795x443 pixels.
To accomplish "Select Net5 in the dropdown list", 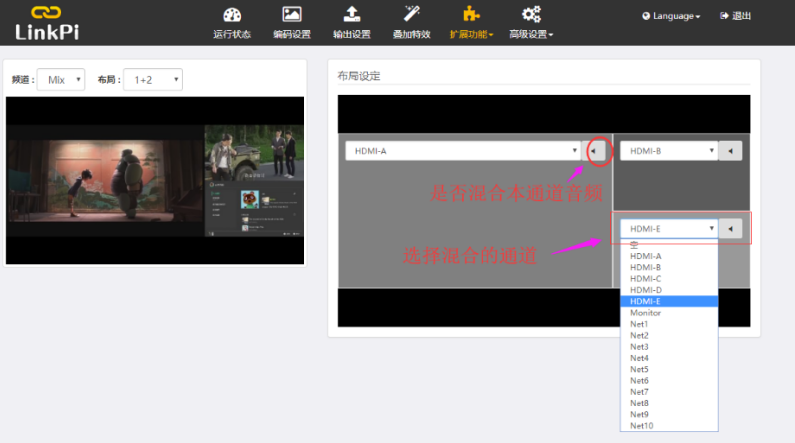I will (669, 369).
